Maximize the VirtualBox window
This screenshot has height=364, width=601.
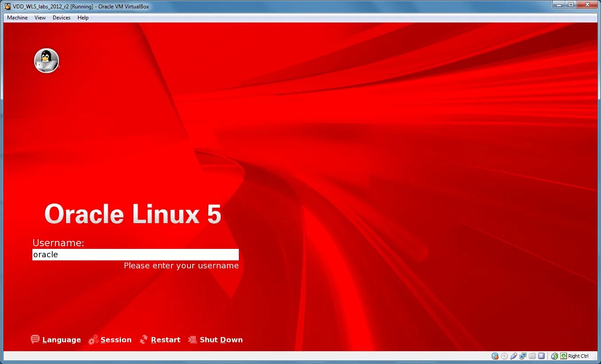tap(571, 4)
